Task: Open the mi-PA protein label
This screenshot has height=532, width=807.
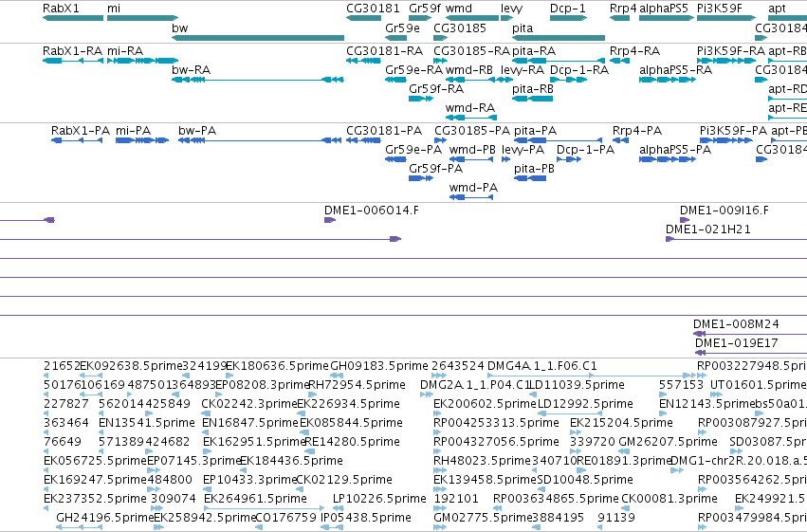Action: coord(134,131)
